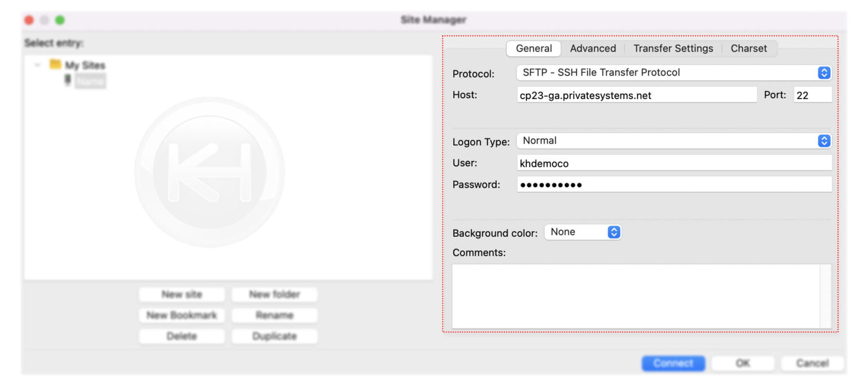This screenshot has height=386, width=868.
Task: Add a New Bookmark
Action: pos(181,315)
